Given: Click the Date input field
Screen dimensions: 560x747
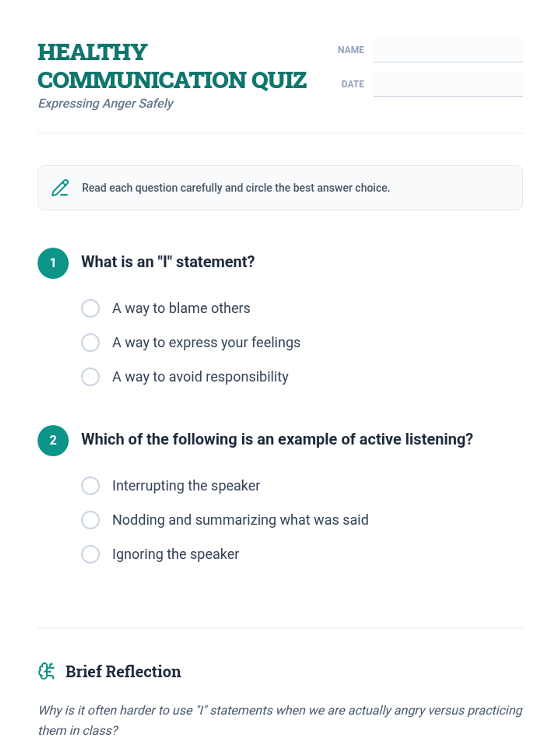Looking at the screenshot, I should [448, 84].
